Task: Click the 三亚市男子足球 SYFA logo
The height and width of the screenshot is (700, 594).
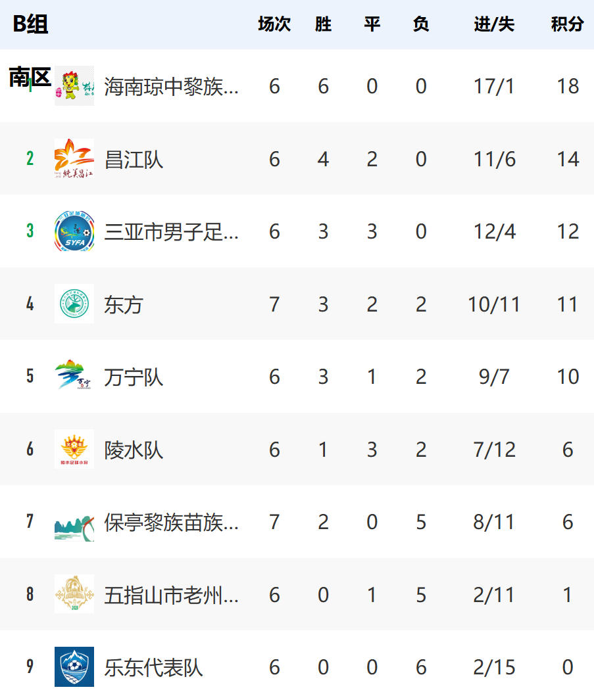Action: pyautogui.click(x=74, y=231)
